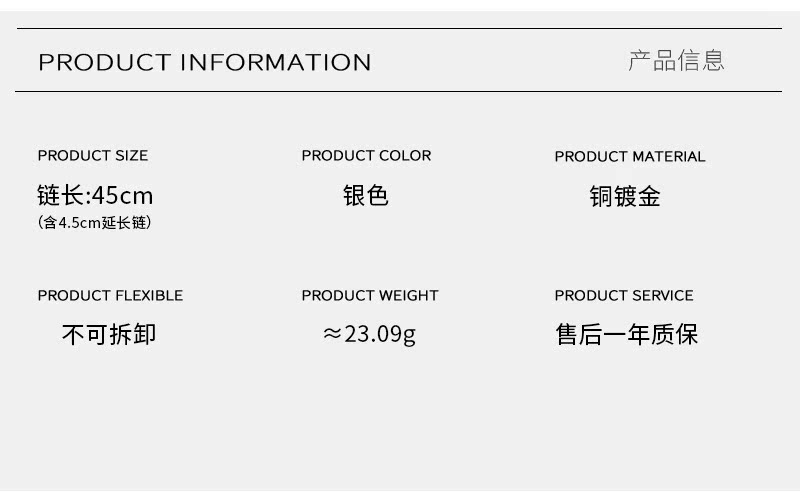Click the Chinese title 产品信息
The height and width of the screenshot is (504, 800).
click(x=676, y=60)
